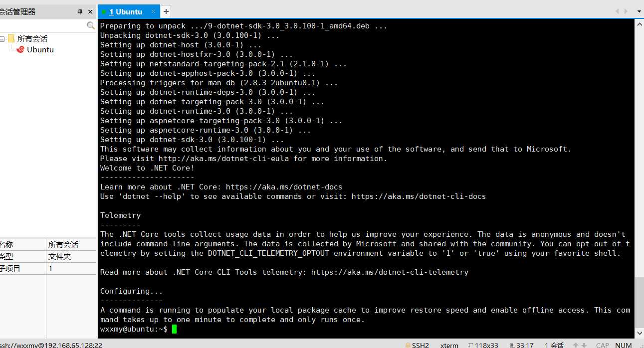This screenshot has width=644, height=348.
Task: Click the terminal vertical scrollbar thumb
Action: (640, 302)
